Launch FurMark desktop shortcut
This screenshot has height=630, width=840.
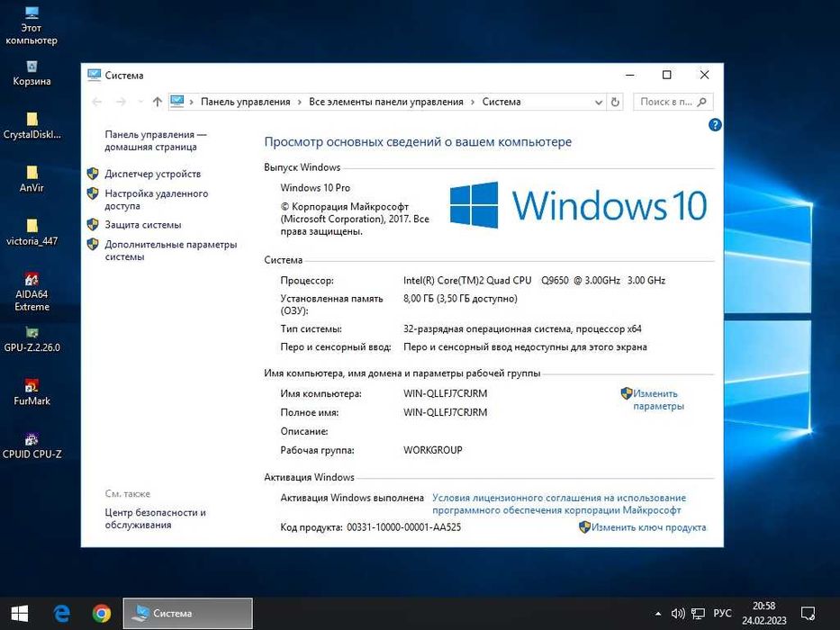tap(32, 392)
